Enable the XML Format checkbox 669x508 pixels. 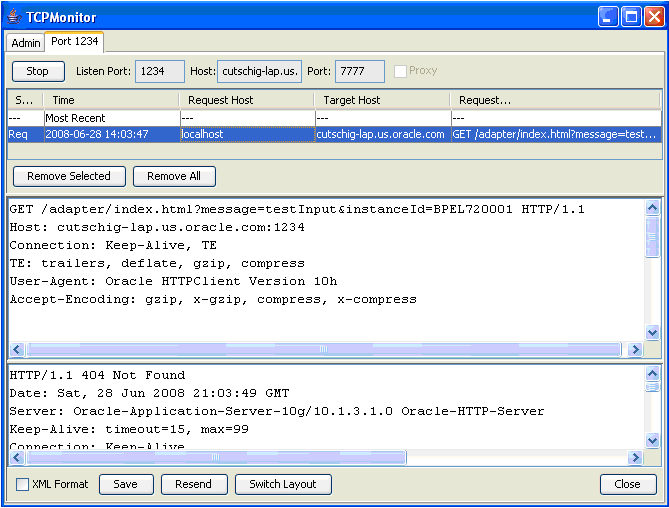[x=22, y=485]
